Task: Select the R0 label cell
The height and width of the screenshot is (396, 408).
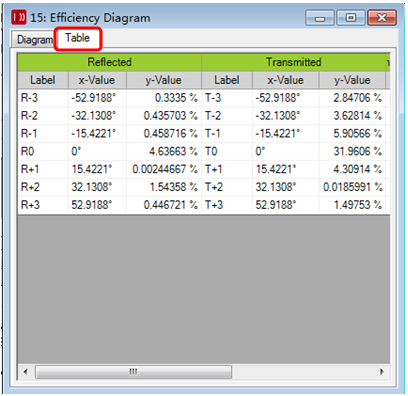Action: pos(43,151)
